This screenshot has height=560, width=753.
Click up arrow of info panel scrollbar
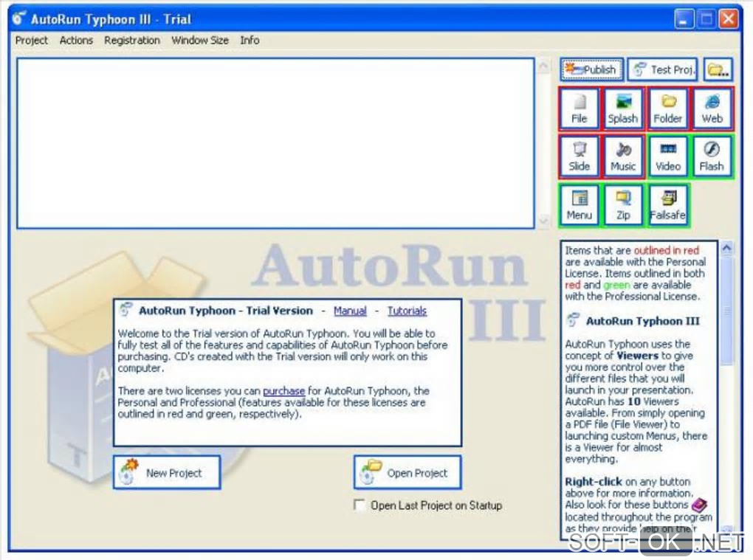(726, 248)
